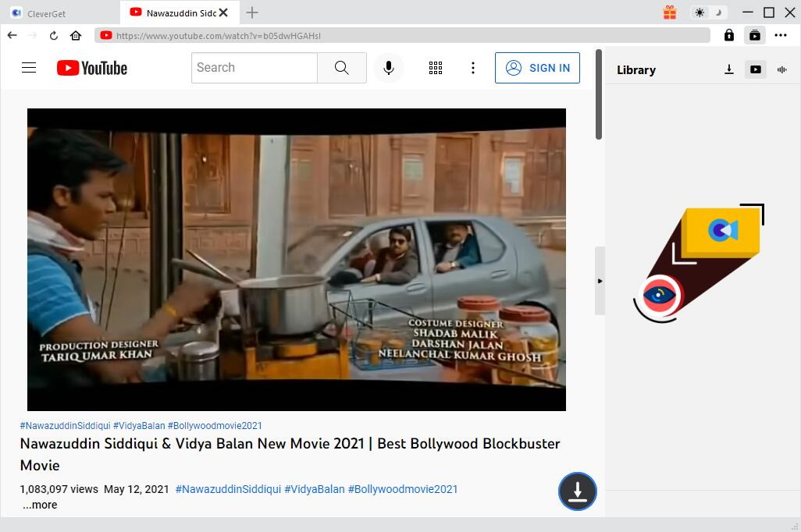Click the #VidyaBalan hashtag above the title
This screenshot has width=801, height=532.
coord(139,426)
